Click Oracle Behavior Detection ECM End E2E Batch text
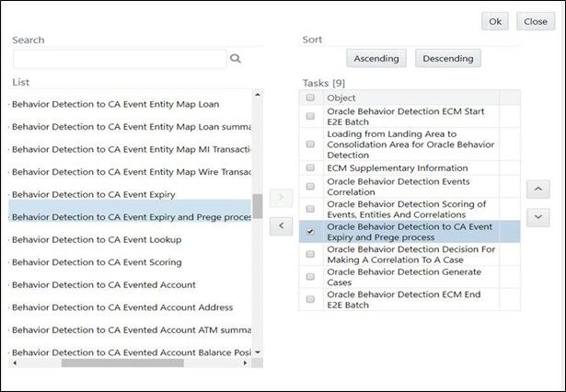The image size is (566, 392). (x=404, y=300)
